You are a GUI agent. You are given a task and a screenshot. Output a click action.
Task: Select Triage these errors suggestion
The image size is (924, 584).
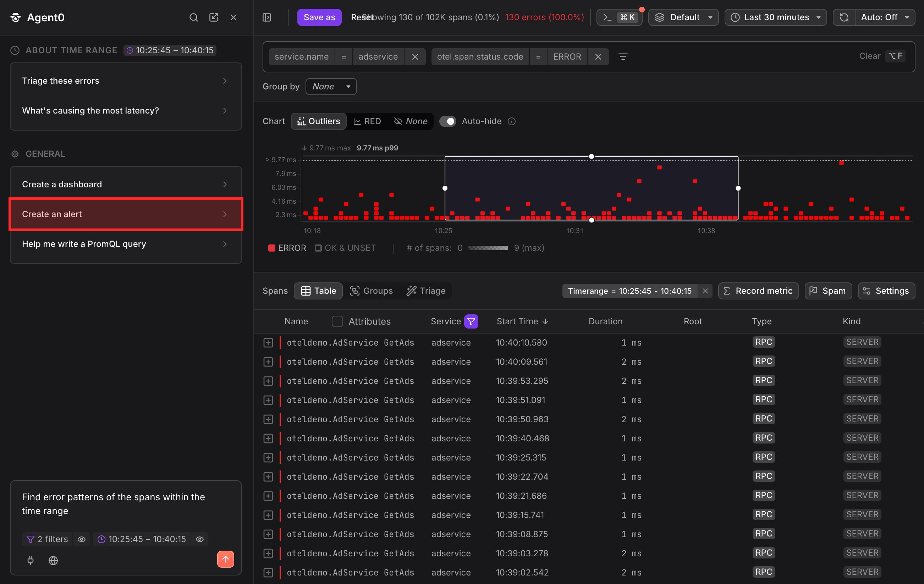tap(126, 81)
